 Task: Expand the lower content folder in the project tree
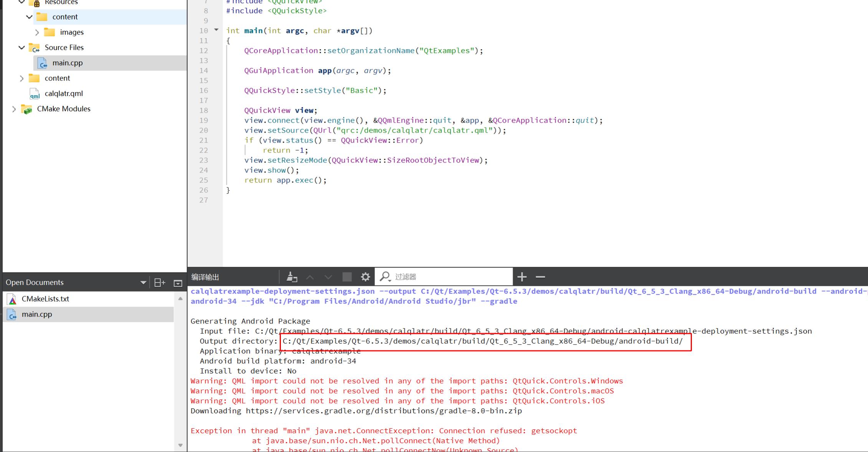tap(21, 78)
